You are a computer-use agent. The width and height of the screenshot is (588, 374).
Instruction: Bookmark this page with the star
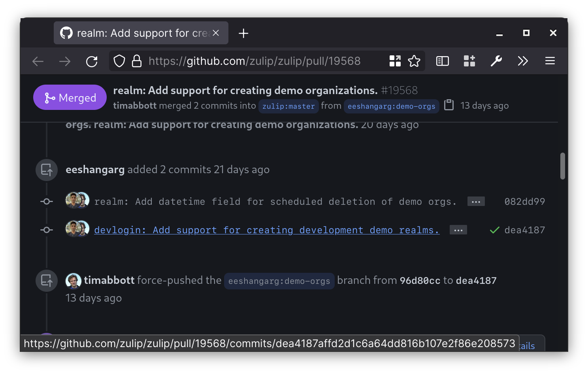pos(414,61)
